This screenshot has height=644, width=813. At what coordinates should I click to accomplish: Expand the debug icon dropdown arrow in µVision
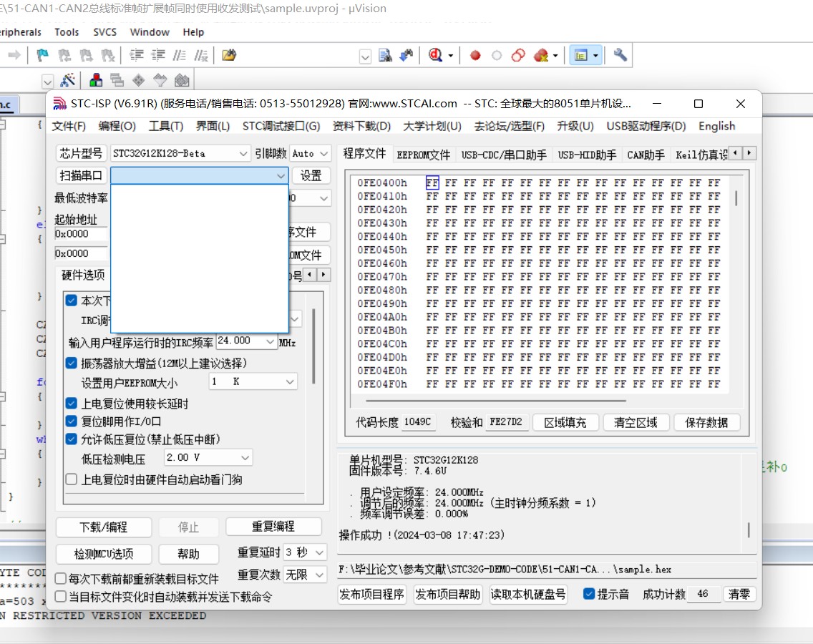coord(451,55)
